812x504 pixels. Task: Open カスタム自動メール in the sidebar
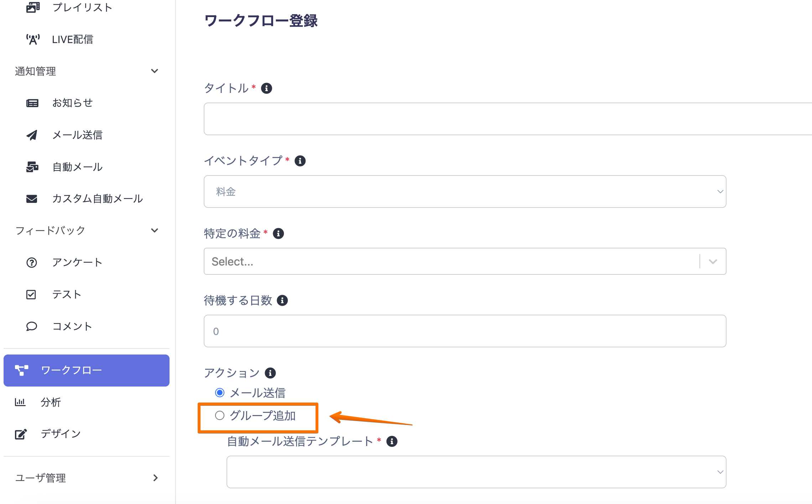tap(97, 199)
